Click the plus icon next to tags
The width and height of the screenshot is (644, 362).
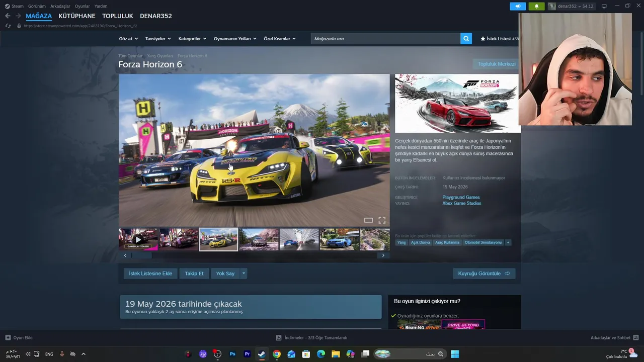coord(508,242)
